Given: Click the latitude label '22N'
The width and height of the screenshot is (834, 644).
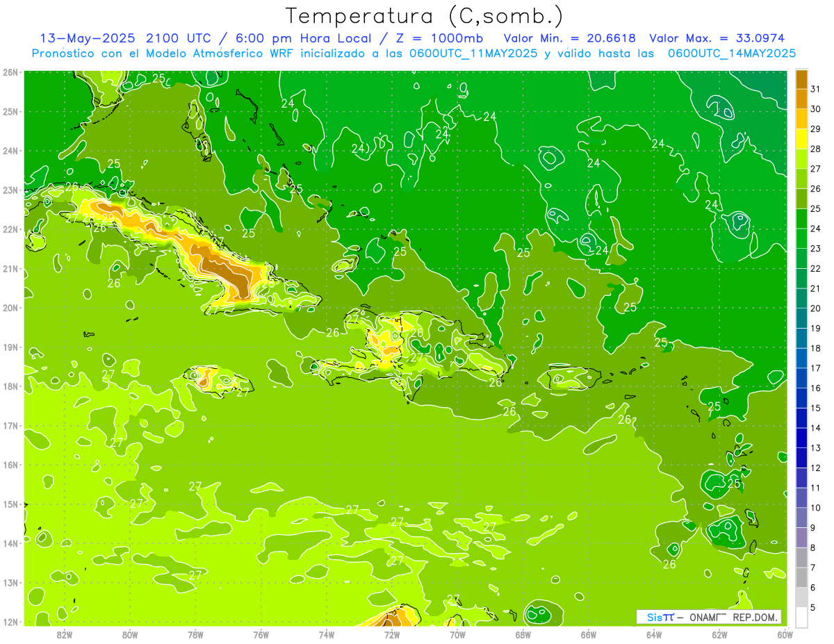Looking at the screenshot, I should (x=10, y=229).
